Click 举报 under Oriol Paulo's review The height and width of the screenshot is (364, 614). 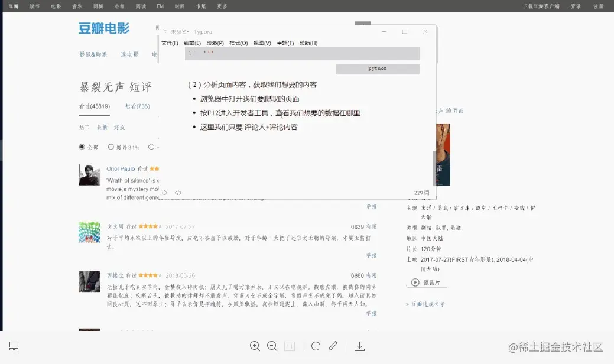(372, 207)
